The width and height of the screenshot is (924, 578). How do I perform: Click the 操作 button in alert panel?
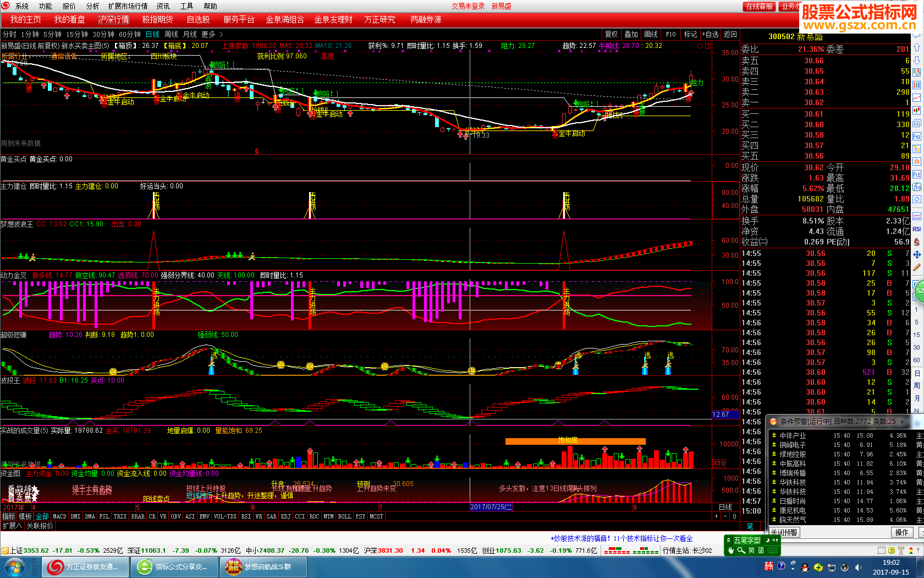click(902, 532)
